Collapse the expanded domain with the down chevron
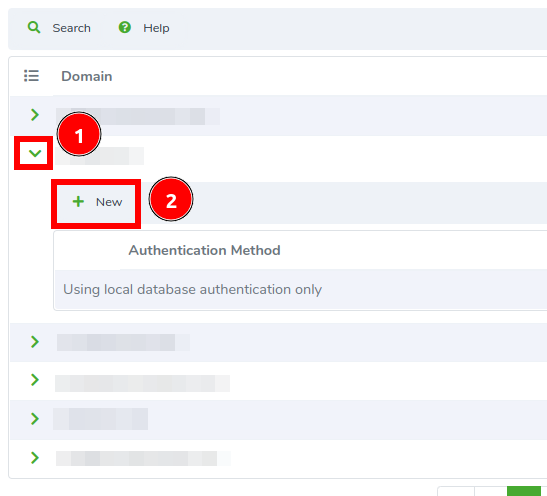 (35, 153)
